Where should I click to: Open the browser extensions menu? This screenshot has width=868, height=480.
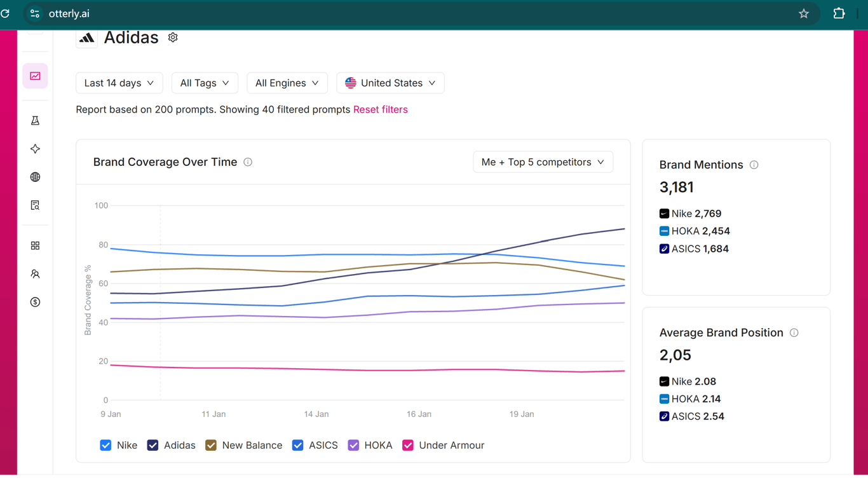(x=839, y=13)
